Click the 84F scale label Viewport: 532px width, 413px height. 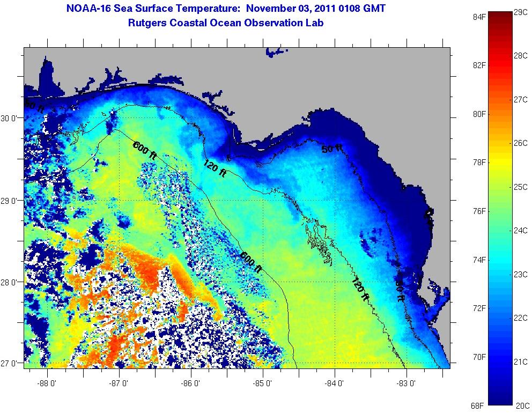click(x=479, y=17)
